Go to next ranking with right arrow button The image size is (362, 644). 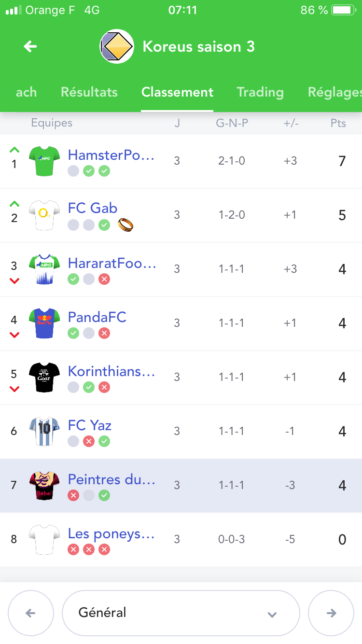[331, 613]
